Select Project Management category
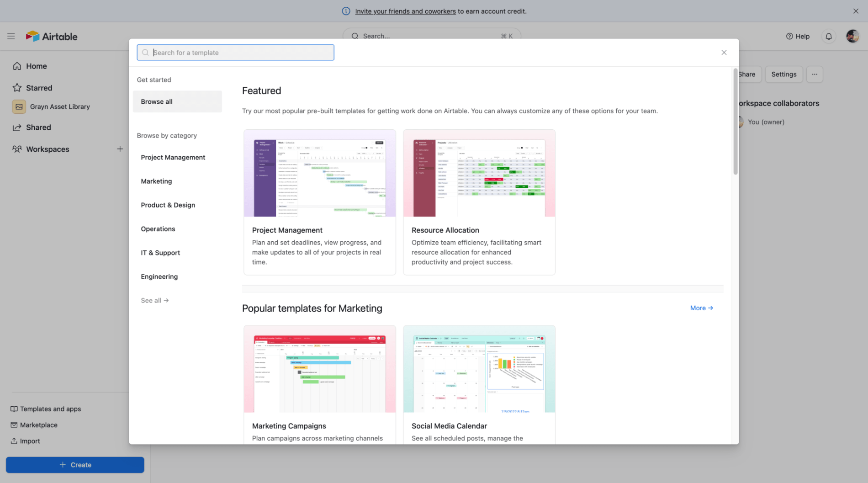 coord(173,157)
